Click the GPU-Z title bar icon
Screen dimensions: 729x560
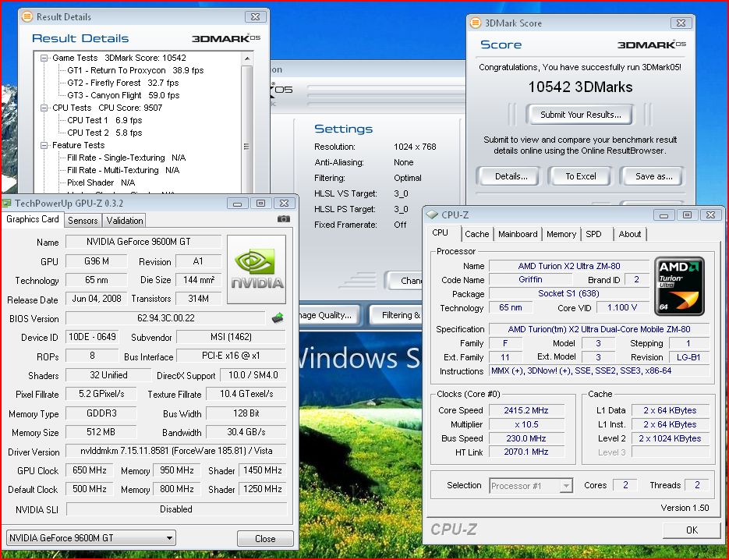point(6,204)
